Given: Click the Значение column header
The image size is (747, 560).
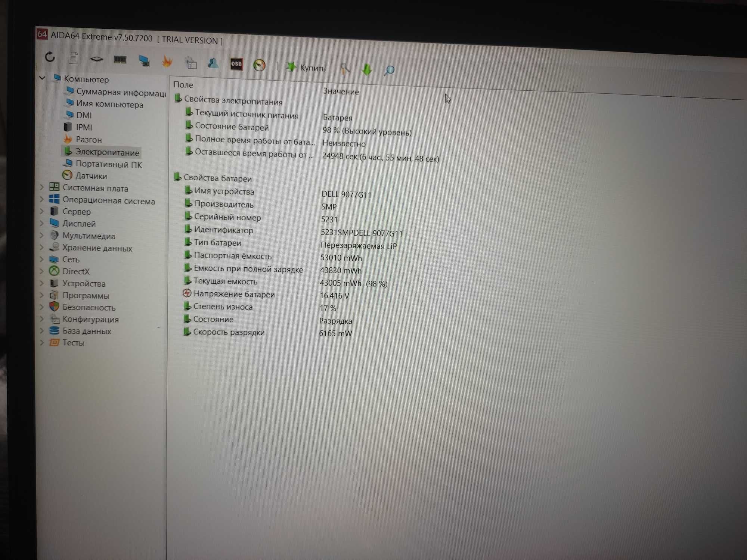Looking at the screenshot, I should (341, 91).
